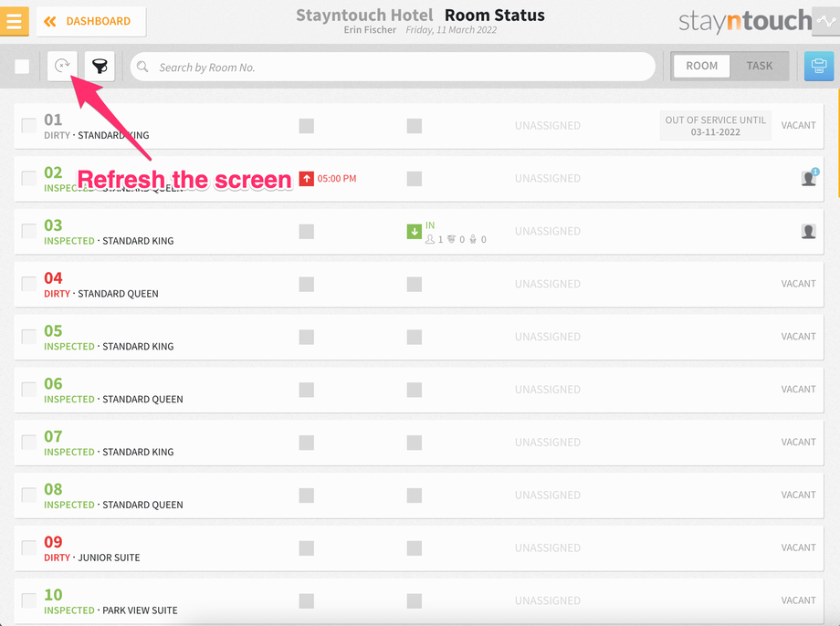
Task: Click second gray square in room 04 row
Action: pos(415,285)
